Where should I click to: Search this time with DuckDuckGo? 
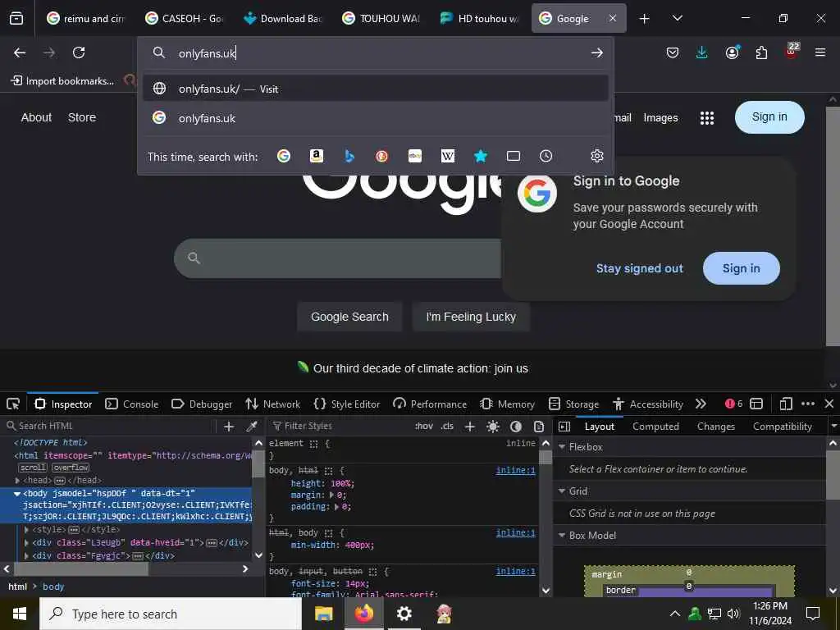click(381, 156)
